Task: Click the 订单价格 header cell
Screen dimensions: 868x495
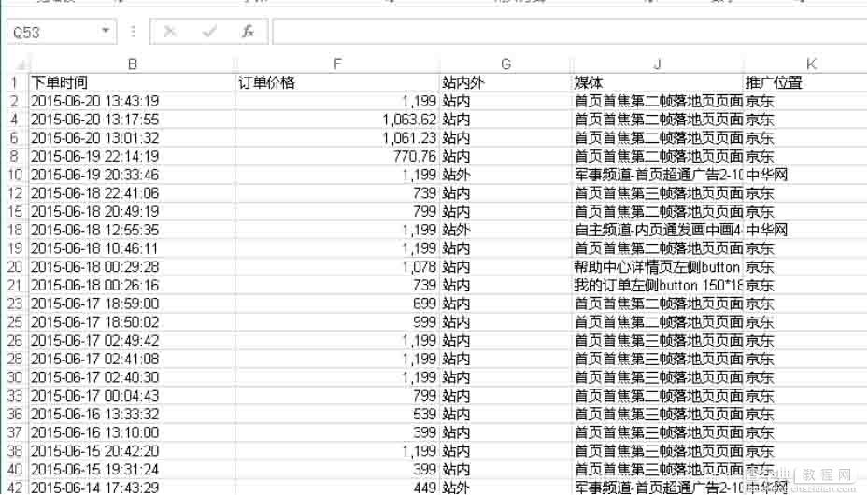Action: 337,83
